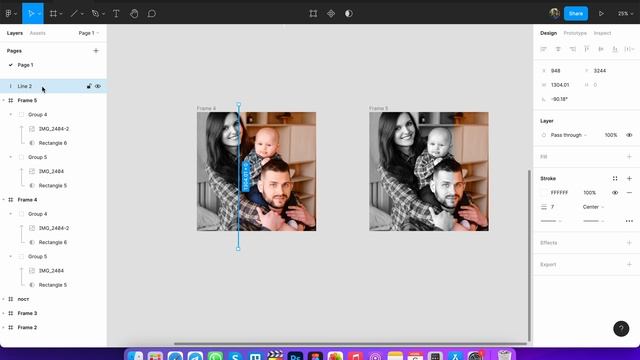The width and height of the screenshot is (640, 360).
Task: Click the Frame 5 image on canvas
Action: point(429,171)
